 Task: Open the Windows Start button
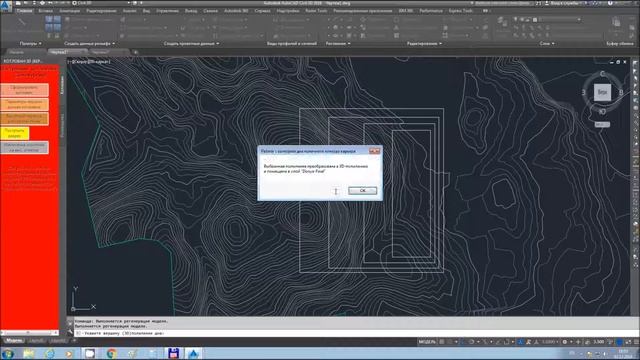pos(8,353)
